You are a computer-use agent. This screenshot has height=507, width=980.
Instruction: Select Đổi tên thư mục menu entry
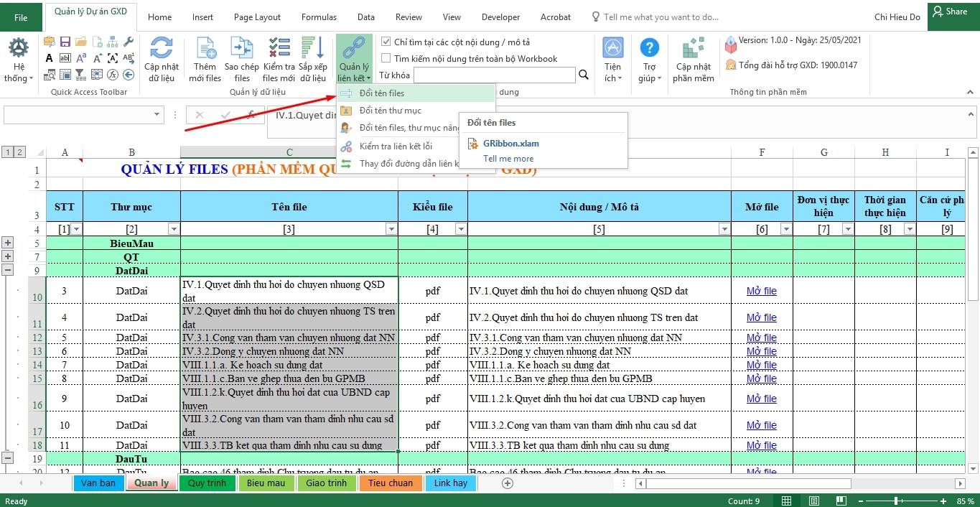(390, 111)
